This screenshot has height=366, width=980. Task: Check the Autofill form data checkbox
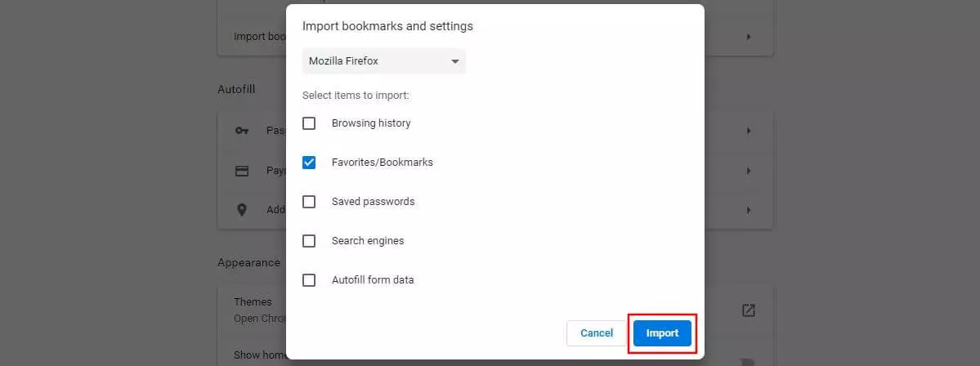(x=309, y=280)
